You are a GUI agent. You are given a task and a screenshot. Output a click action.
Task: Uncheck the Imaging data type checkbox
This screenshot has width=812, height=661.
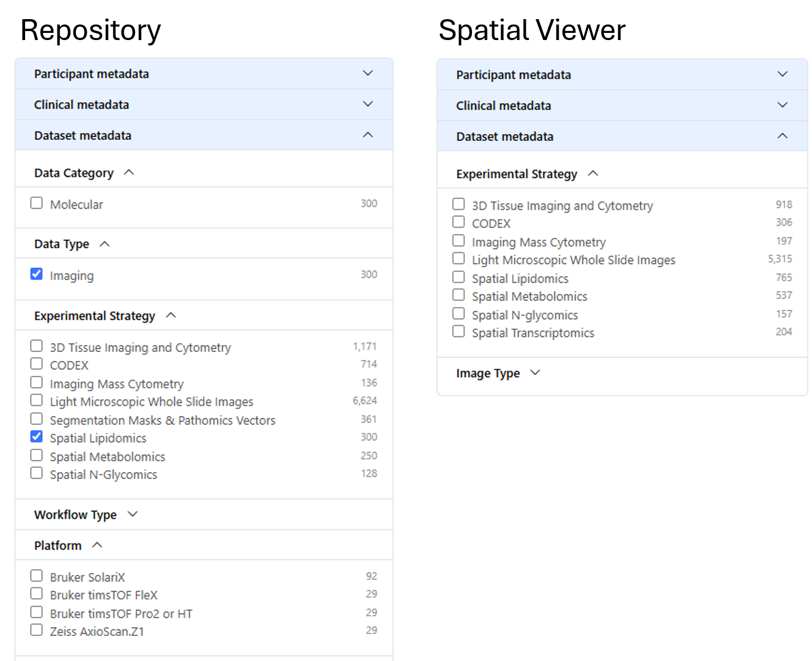click(x=36, y=274)
